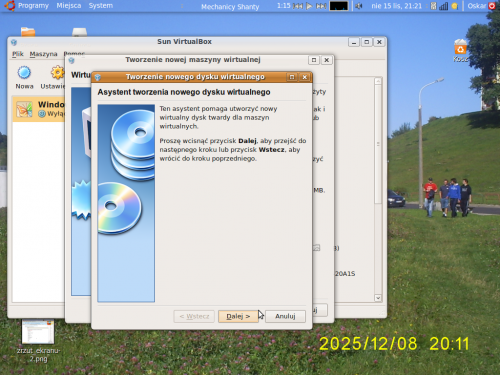This screenshot has width=500, height=375.
Task: Click the Dalej > button
Action: tap(238, 316)
